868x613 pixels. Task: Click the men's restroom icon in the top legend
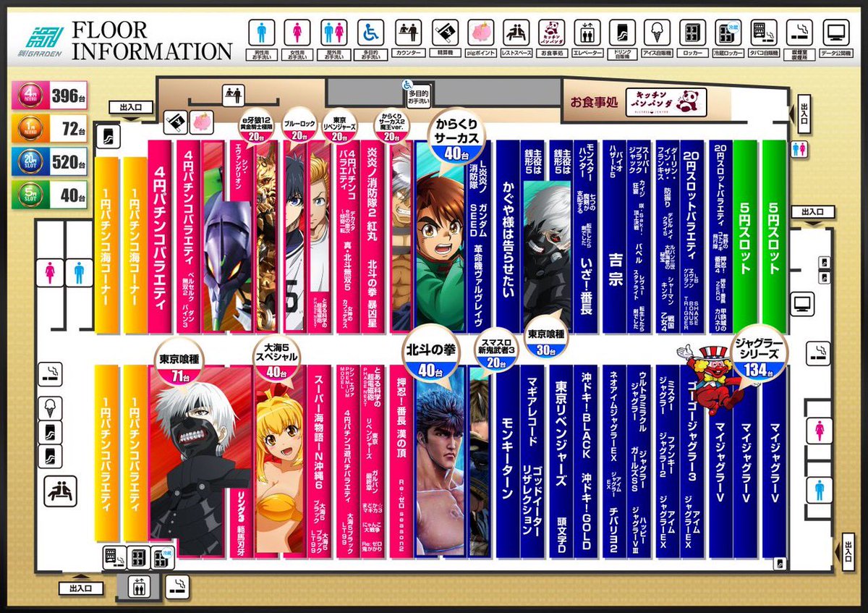pos(262,33)
